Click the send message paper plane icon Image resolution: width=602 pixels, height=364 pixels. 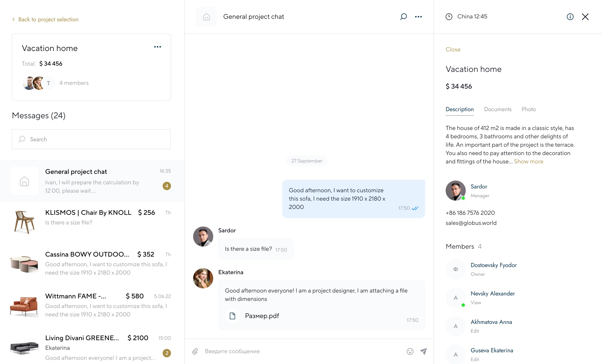[423, 351]
